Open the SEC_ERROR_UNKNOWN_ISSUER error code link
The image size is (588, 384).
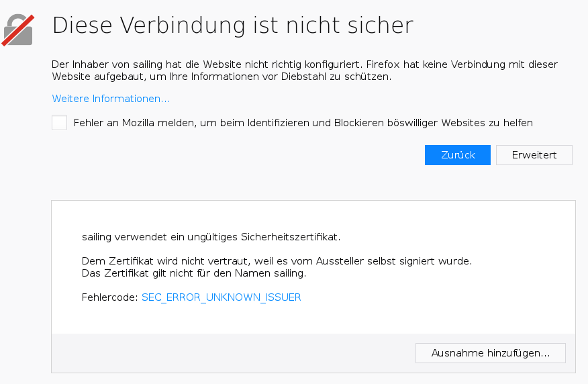222,297
